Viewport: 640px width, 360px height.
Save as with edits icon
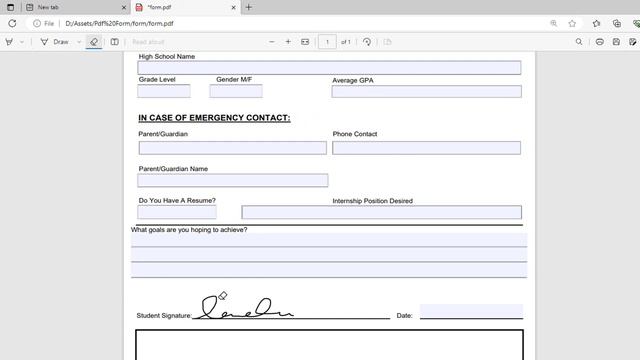633,42
